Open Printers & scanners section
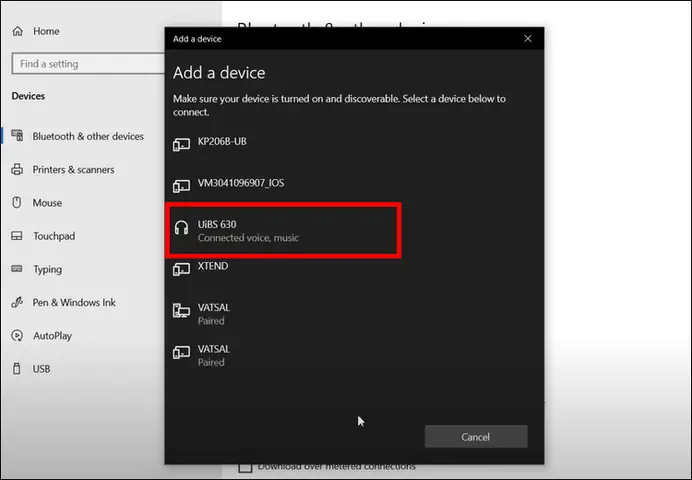The width and height of the screenshot is (692, 480). click(73, 170)
